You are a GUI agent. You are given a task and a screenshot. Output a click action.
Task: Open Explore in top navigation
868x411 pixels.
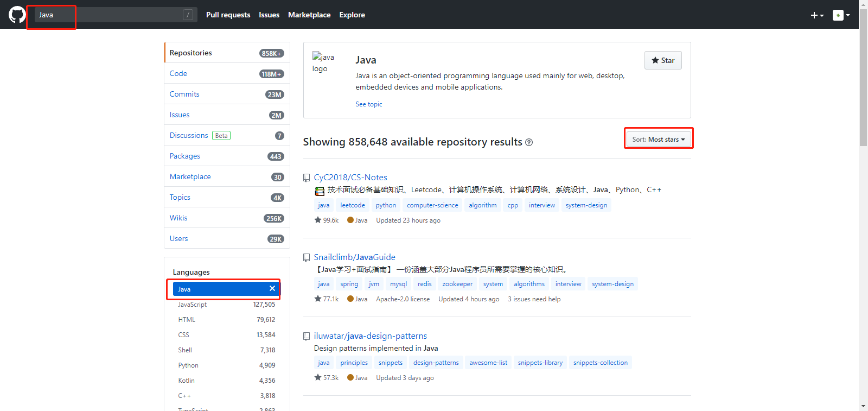[x=352, y=15]
